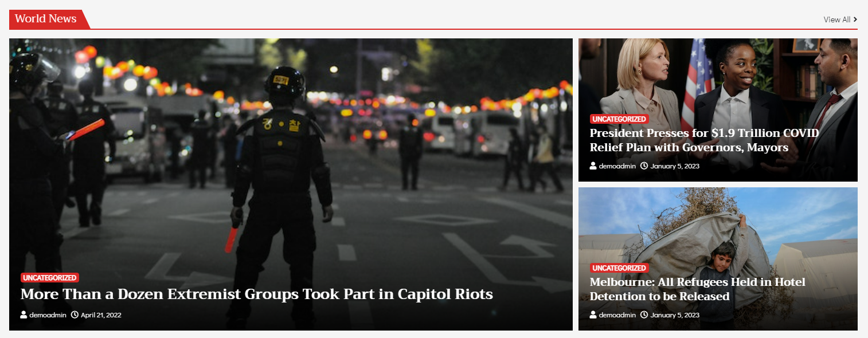The width and height of the screenshot is (868, 338).
Task: Click the clock icon on COVID Relief article
Action: 644,166
